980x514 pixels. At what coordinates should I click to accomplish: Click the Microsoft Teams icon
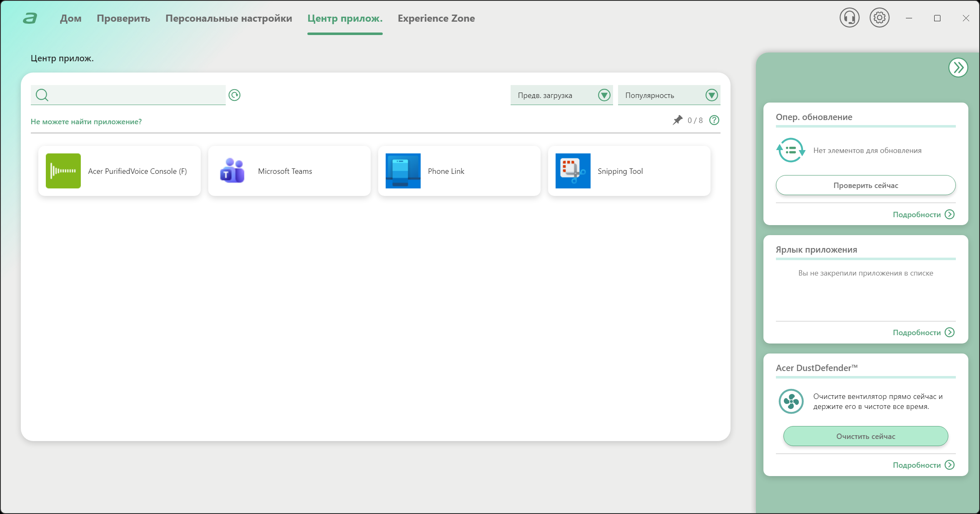[x=232, y=171]
